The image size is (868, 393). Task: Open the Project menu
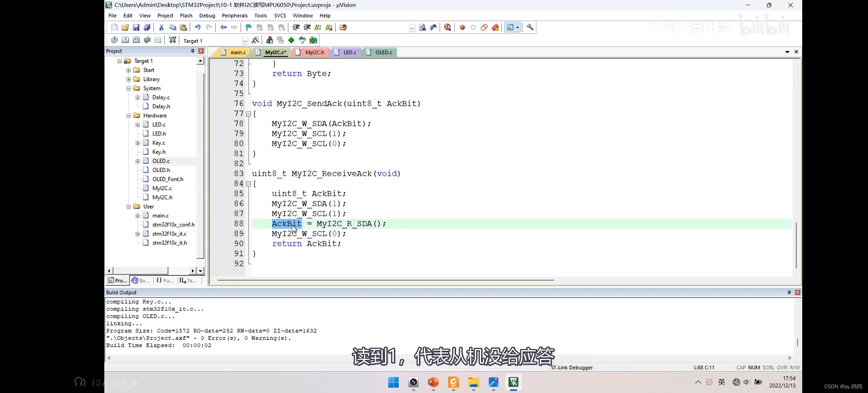coord(165,16)
